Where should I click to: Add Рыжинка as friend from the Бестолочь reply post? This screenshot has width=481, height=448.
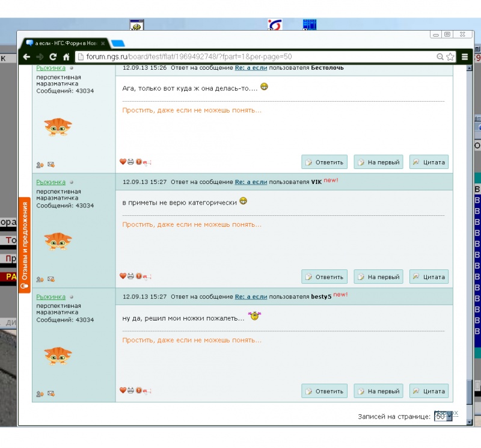[x=40, y=165]
